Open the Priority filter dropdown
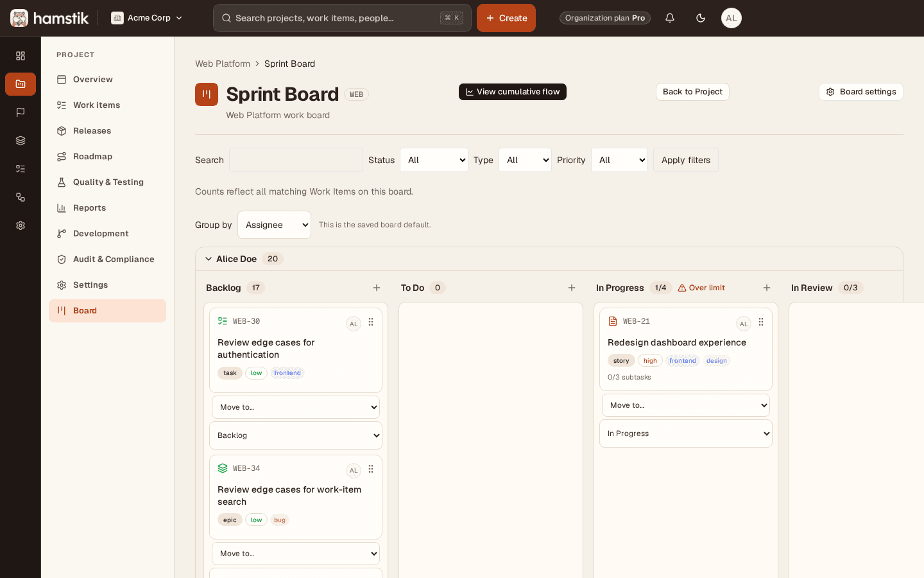 pos(620,160)
